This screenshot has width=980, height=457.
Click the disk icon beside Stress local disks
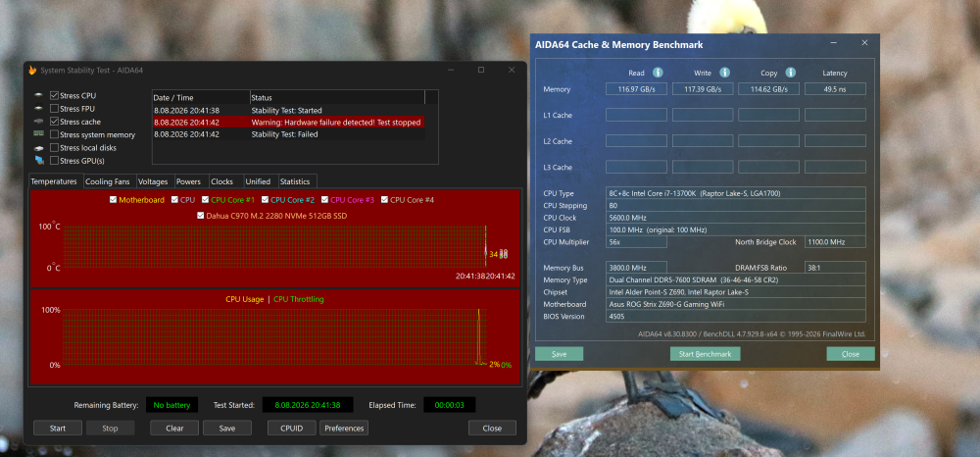pos(39,148)
